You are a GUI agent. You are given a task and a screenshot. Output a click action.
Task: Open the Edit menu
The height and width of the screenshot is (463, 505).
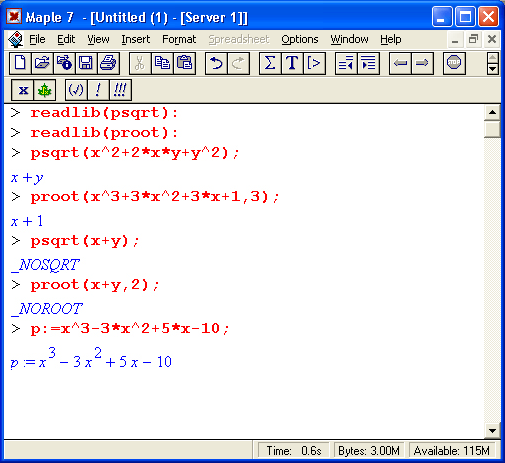click(66, 39)
